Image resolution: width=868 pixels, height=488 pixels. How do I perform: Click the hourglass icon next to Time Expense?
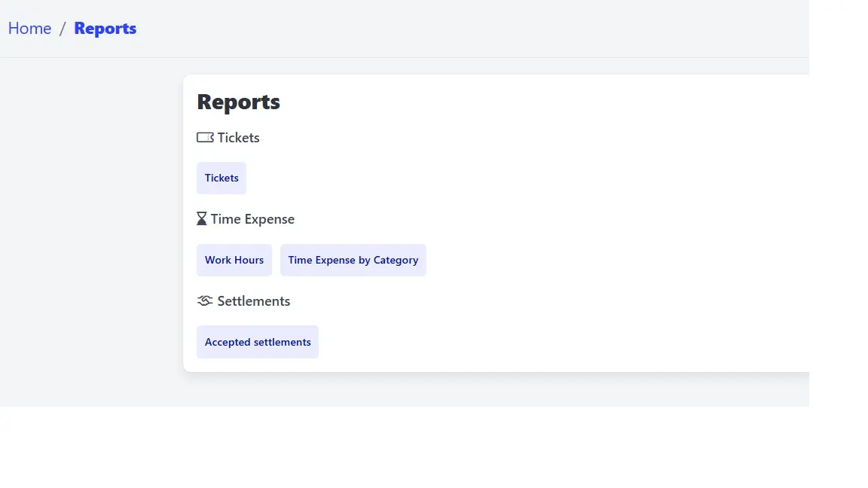tap(201, 219)
